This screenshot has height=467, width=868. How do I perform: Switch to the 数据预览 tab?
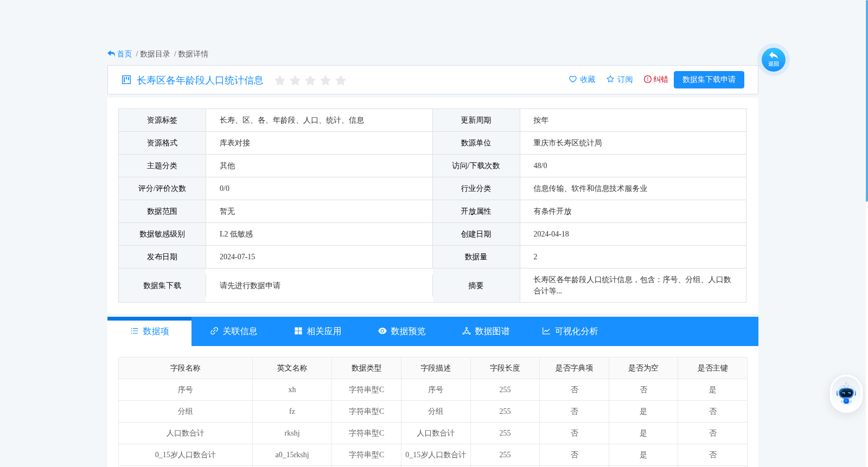point(402,331)
